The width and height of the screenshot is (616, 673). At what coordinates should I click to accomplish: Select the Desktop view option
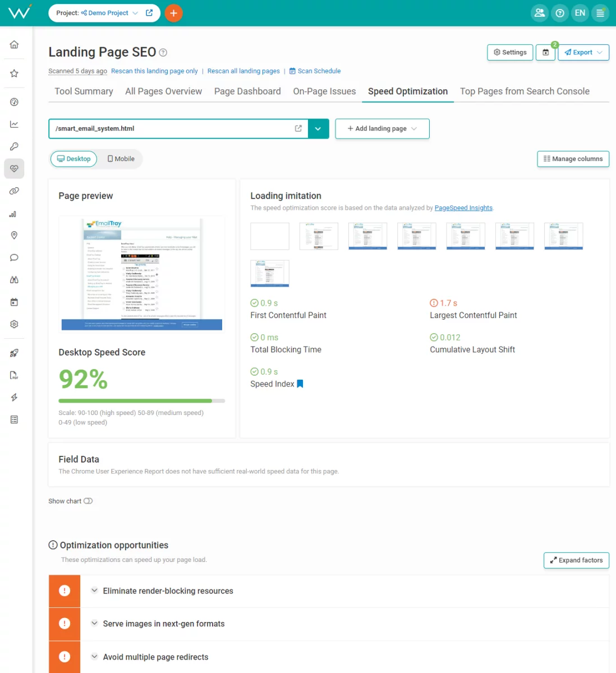click(74, 159)
